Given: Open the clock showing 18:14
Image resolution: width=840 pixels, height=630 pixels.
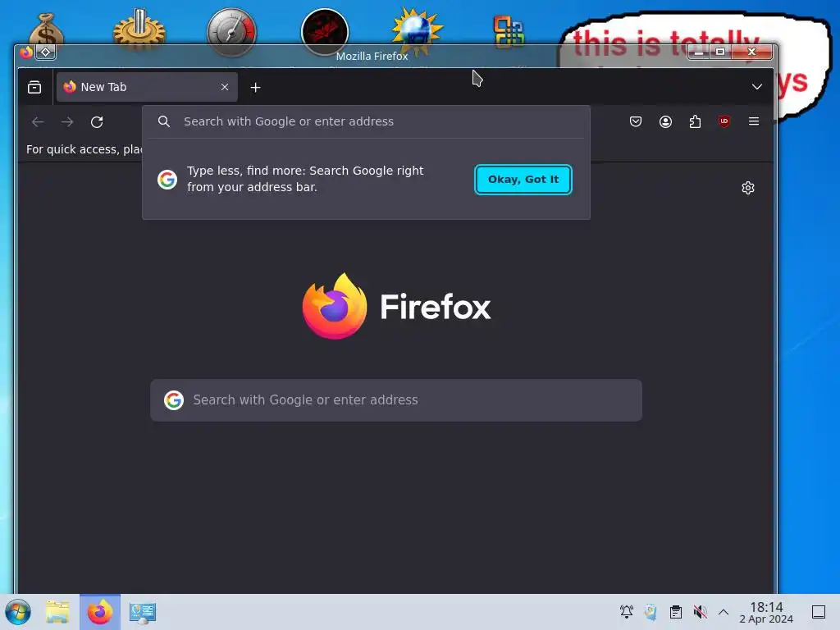Looking at the screenshot, I should pos(766,612).
